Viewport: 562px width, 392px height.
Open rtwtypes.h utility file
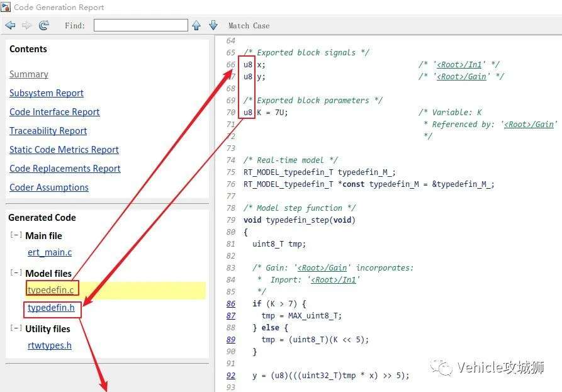(50, 345)
